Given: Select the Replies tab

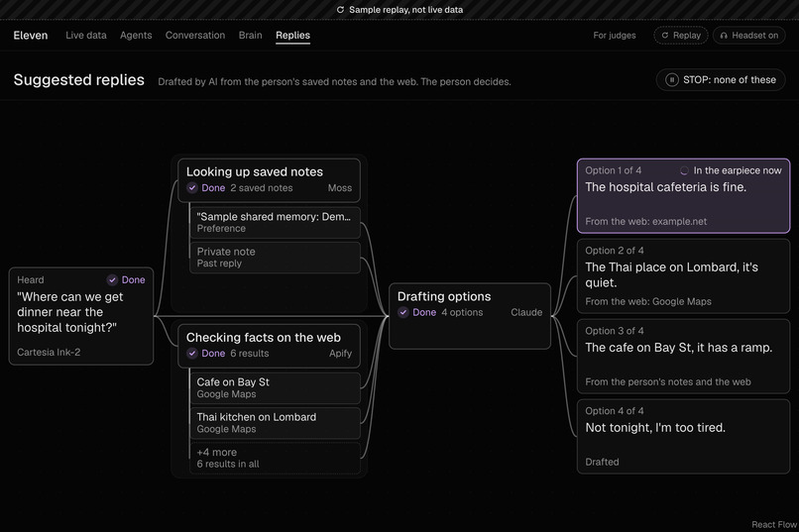Looking at the screenshot, I should click(293, 35).
